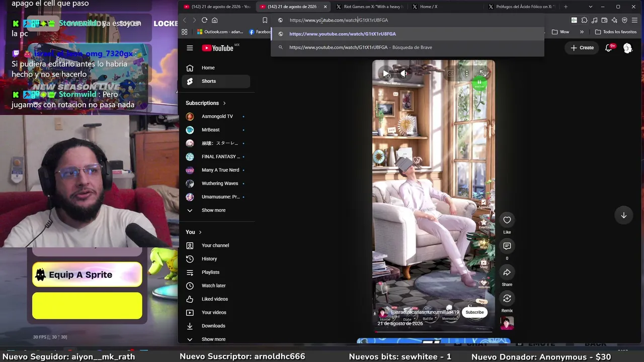Switch to the Riot Games on X tab
The width and height of the screenshot is (644, 362).
pos(369,7)
